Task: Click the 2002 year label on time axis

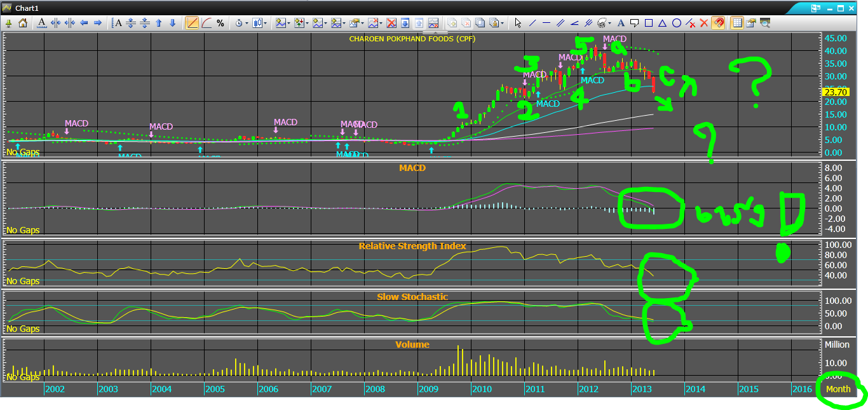Action: point(55,389)
